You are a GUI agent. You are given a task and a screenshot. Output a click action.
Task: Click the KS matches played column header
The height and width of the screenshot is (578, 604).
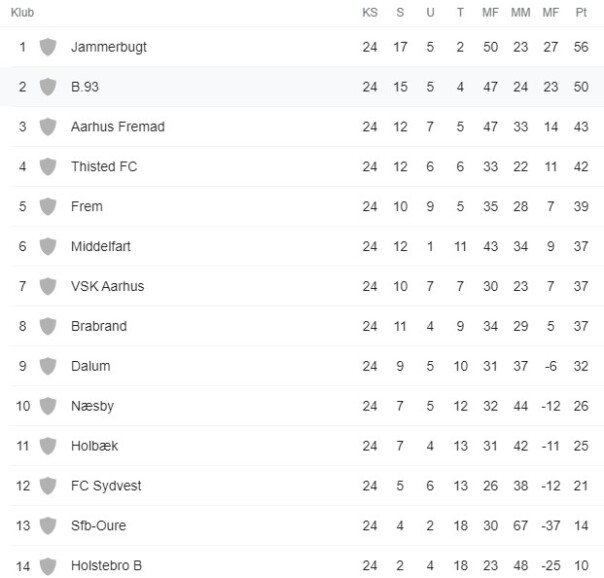pyautogui.click(x=370, y=13)
